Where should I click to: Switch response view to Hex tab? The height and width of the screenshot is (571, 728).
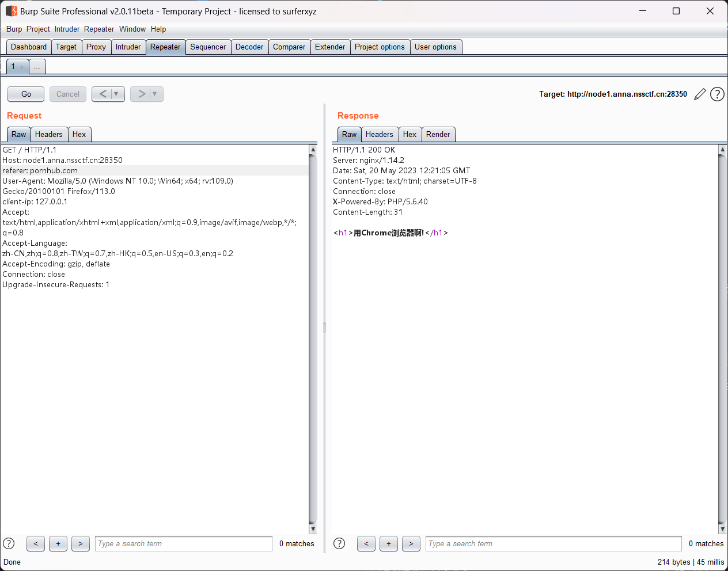coord(409,135)
